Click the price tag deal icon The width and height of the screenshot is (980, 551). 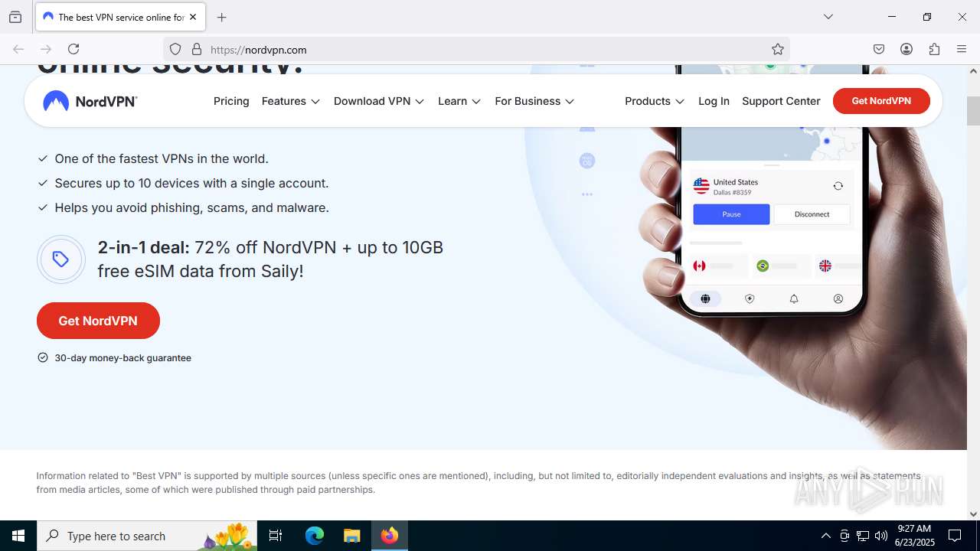(x=61, y=259)
